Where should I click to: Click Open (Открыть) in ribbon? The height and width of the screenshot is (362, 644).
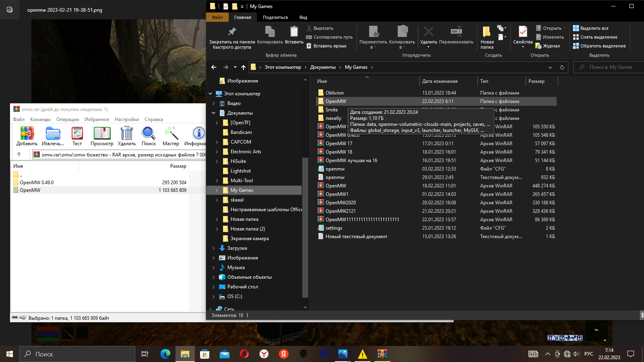tap(551, 28)
